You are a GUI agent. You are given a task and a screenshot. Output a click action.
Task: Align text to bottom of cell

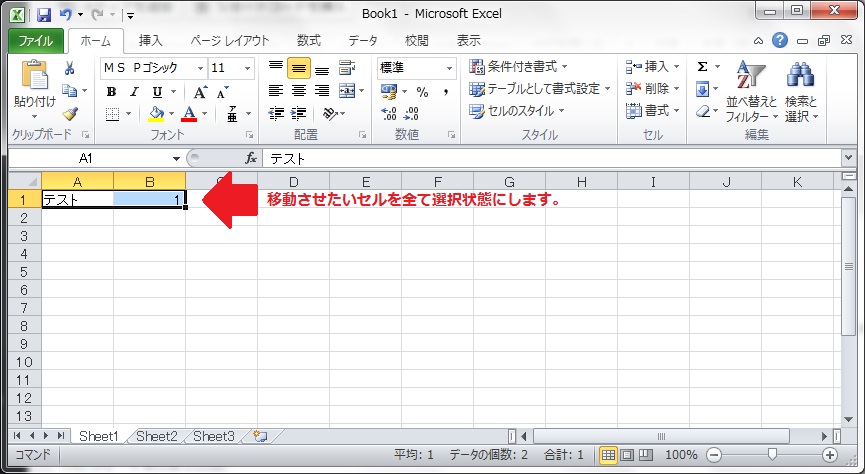pyautogui.click(x=322, y=69)
